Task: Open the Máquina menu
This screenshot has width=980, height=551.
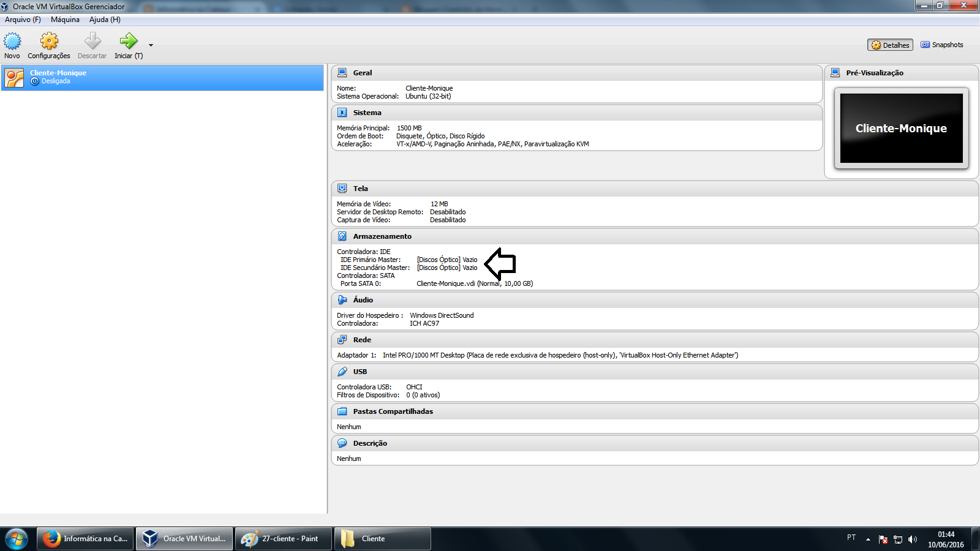Action: (65, 20)
